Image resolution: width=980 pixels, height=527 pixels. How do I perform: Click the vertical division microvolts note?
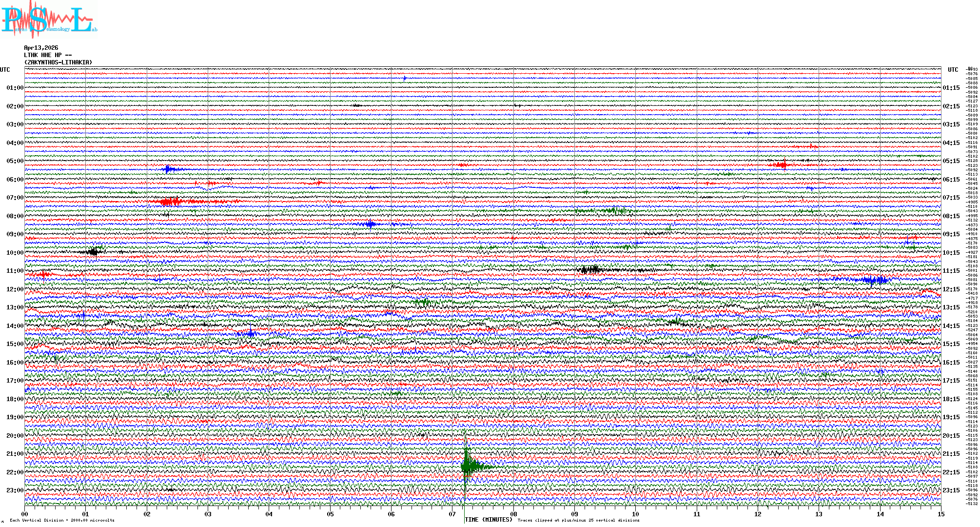62,520
